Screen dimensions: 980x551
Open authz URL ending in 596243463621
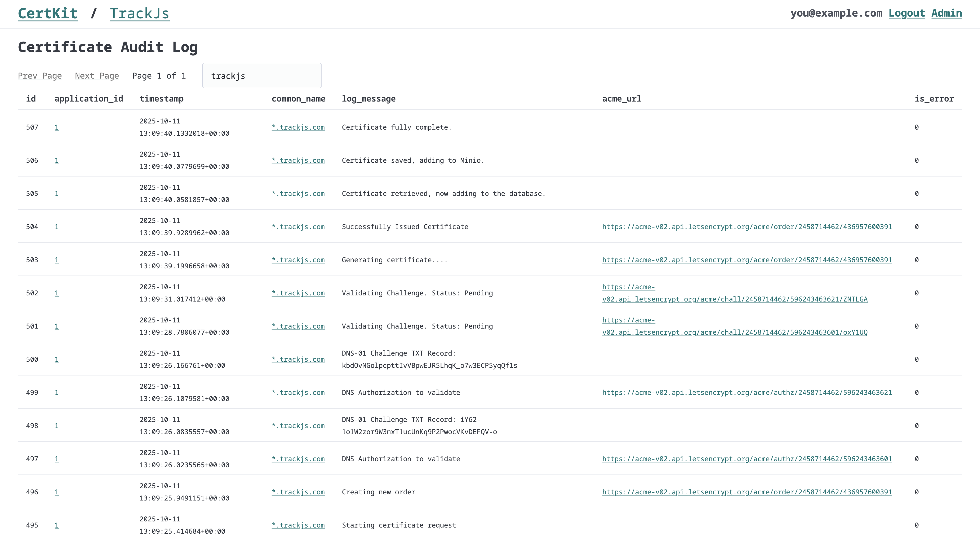coord(746,392)
